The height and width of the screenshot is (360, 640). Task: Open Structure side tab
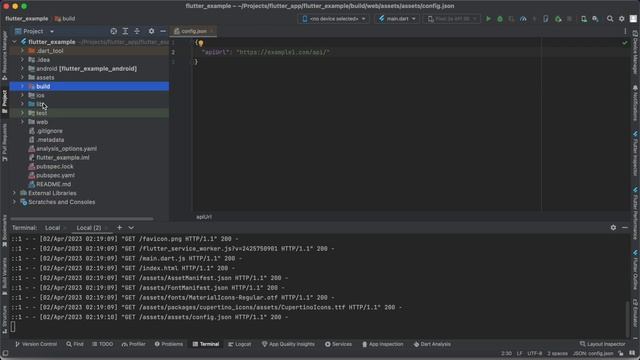[x=4, y=320]
